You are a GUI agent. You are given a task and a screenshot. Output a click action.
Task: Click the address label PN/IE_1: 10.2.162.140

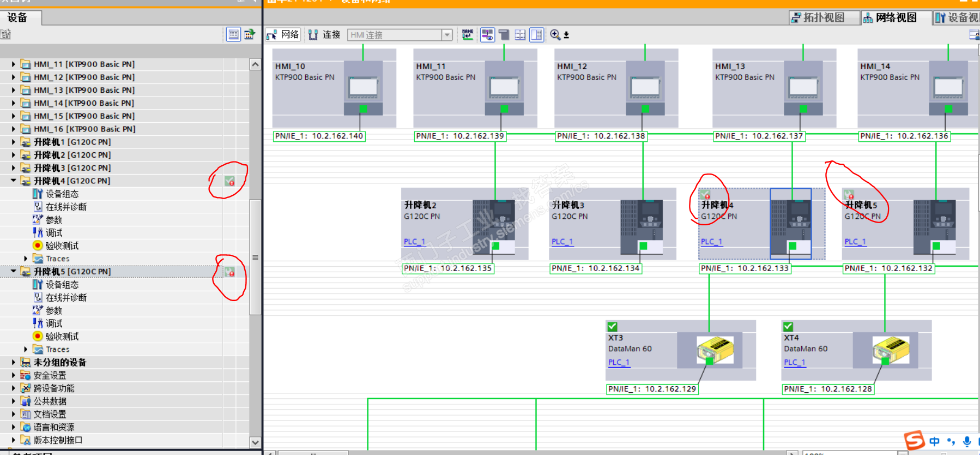[319, 136]
